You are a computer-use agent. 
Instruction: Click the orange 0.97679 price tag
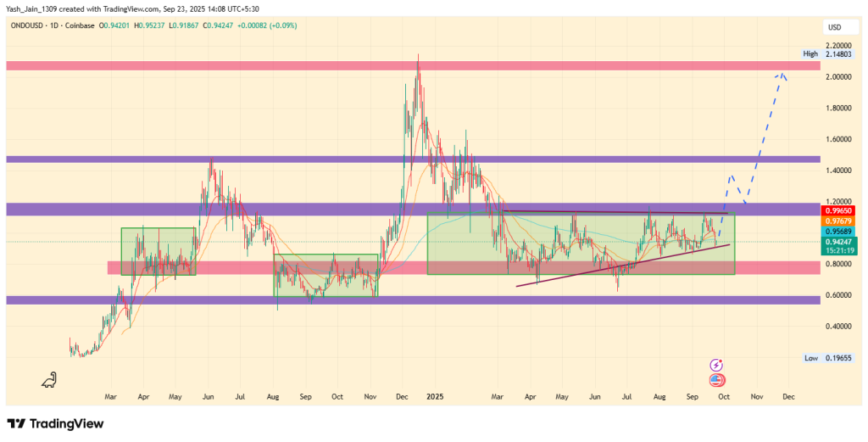(838, 220)
